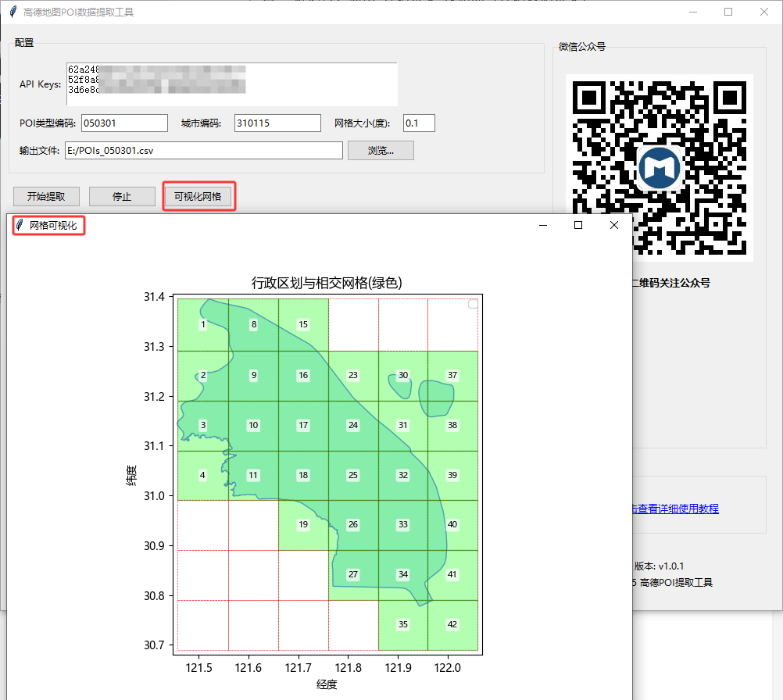The image size is (783, 700).
Task: Click the feather icon in 网格可视化 title bar
Action: (19, 225)
